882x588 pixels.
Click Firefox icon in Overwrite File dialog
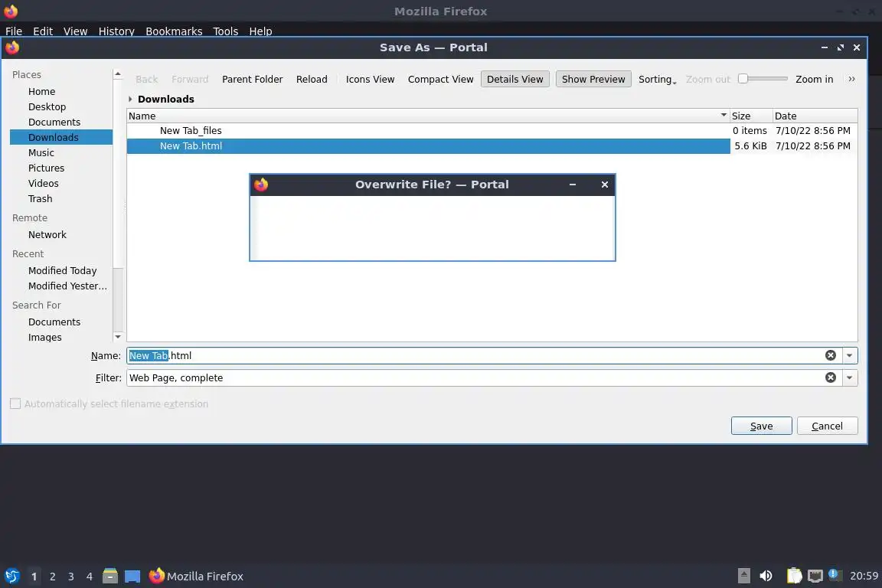(261, 185)
